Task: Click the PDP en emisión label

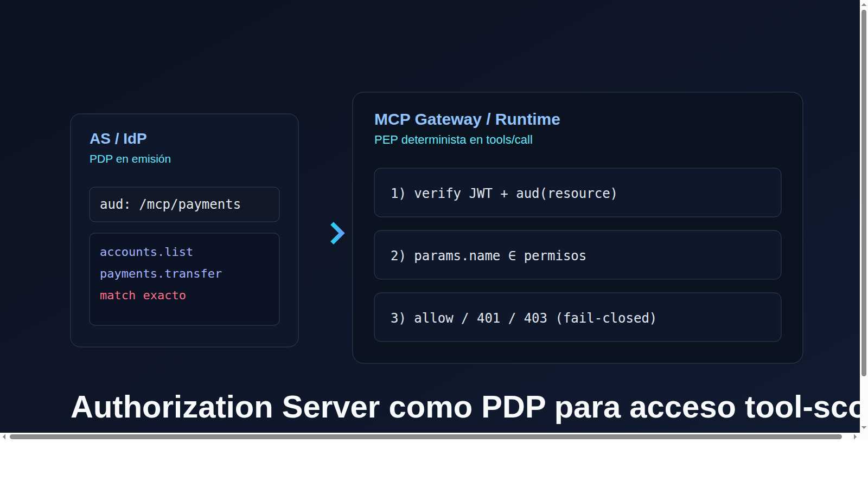Action: pos(130,158)
